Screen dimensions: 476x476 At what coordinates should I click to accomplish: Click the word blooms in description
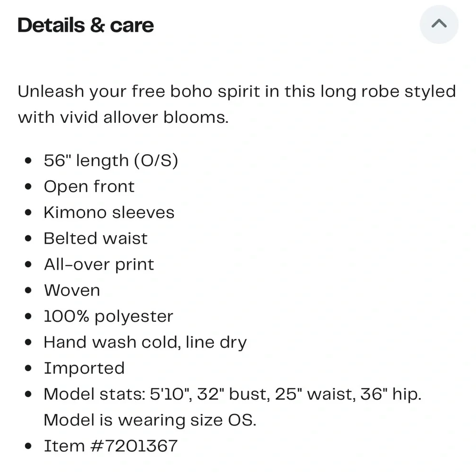(x=196, y=117)
